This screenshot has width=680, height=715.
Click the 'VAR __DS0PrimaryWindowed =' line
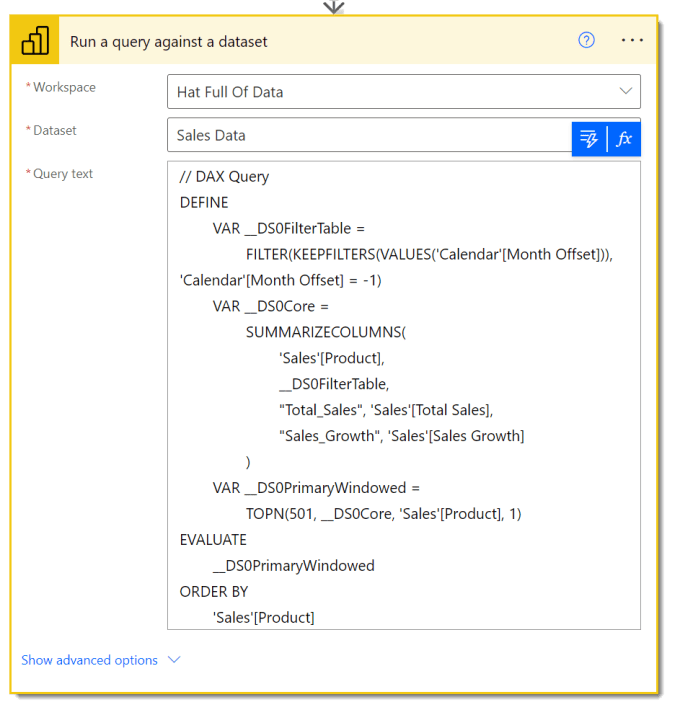316,488
